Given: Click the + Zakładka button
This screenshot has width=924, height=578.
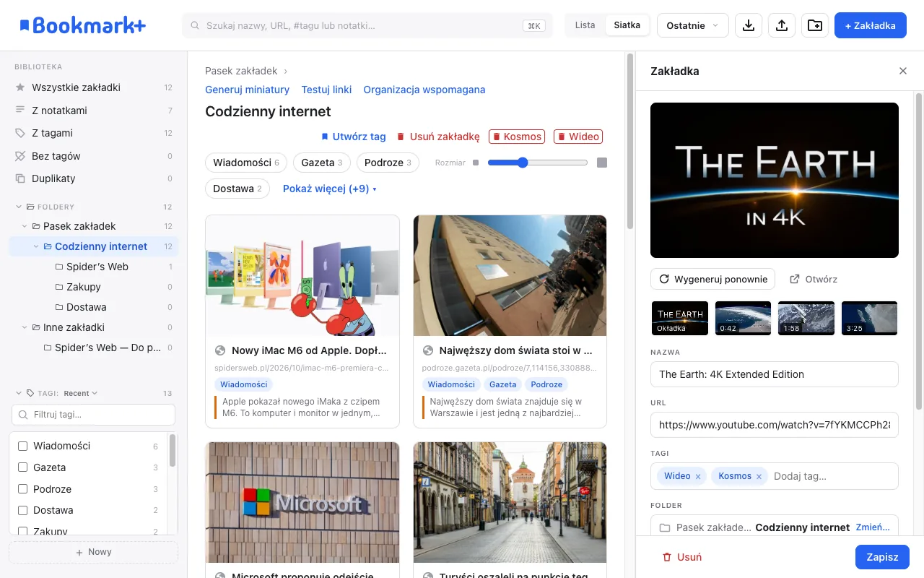Looking at the screenshot, I should coord(871,25).
